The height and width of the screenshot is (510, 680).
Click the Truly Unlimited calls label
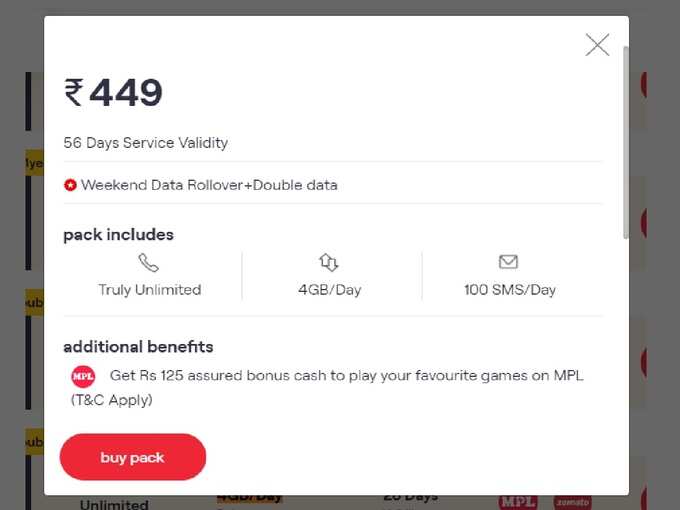150,290
